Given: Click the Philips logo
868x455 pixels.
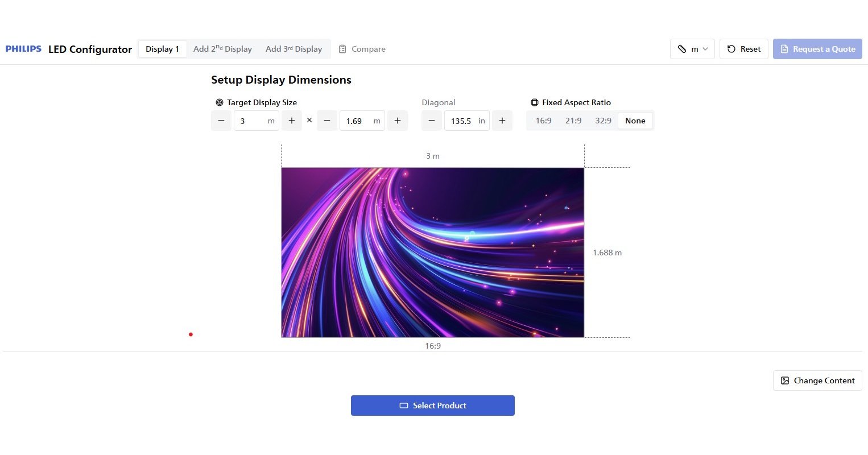Looking at the screenshot, I should (23, 49).
